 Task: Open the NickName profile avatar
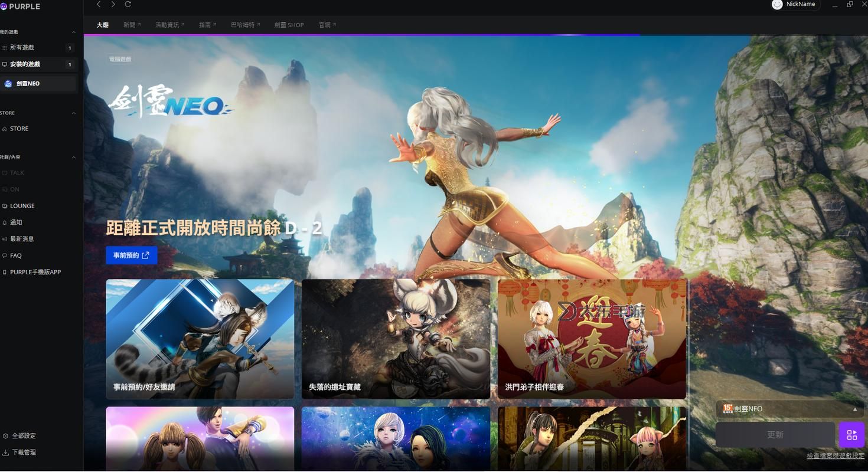(777, 4)
